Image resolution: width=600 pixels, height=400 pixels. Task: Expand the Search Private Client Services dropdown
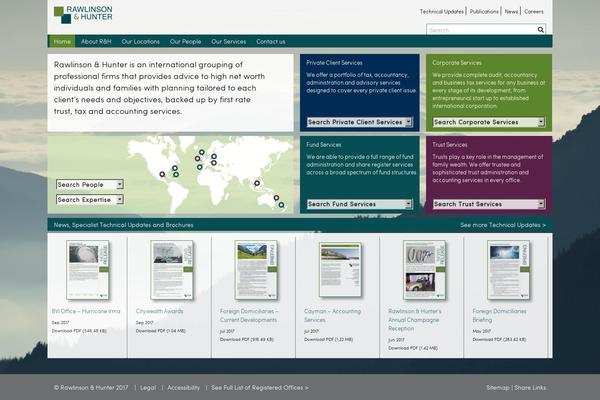point(359,122)
